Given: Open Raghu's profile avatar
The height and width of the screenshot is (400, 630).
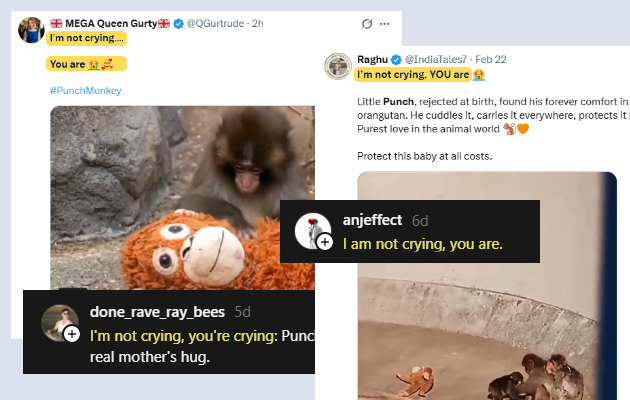Looking at the screenshot, I should pos(338,66).
